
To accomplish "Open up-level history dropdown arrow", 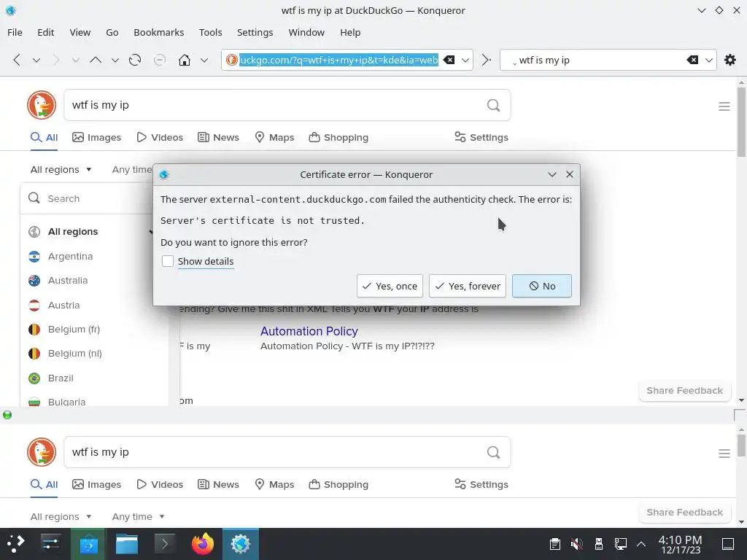I will coord(115,60).
